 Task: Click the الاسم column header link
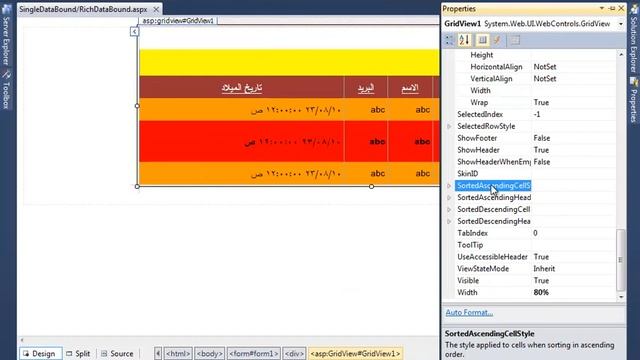(410, 88)
